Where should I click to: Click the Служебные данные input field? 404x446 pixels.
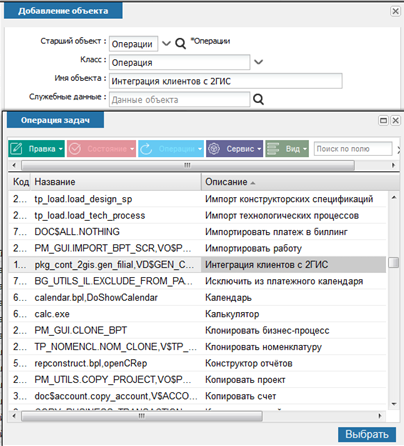pyautogui.click(x=179, y=99)
